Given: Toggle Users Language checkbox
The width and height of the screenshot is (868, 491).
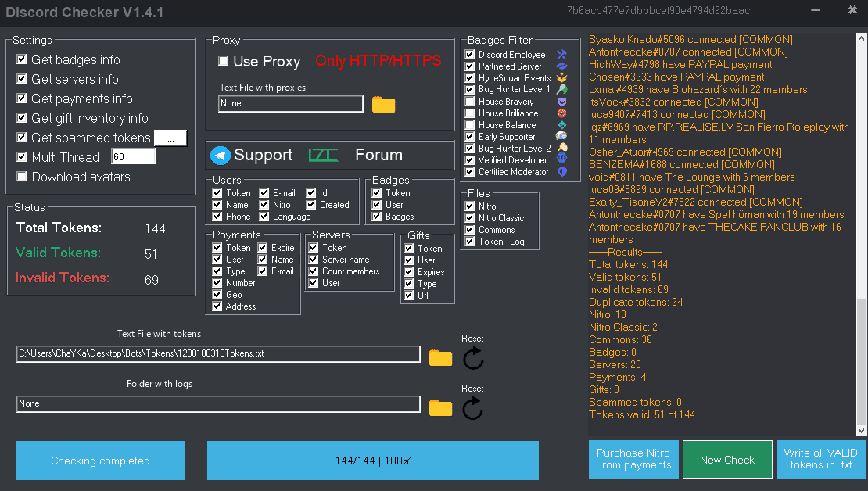Looking at the screenshot, I should tap(264, 217).
